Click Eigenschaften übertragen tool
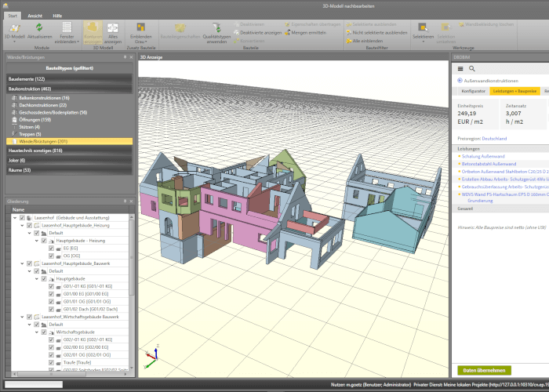The height and width of the screenshot is (392, 549). point(313,24)
